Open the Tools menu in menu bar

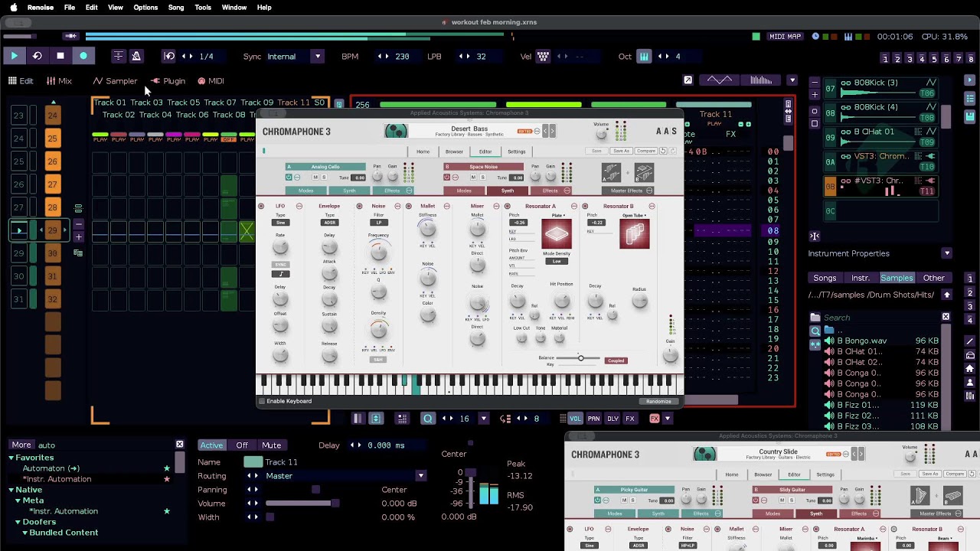pos(203,8)
